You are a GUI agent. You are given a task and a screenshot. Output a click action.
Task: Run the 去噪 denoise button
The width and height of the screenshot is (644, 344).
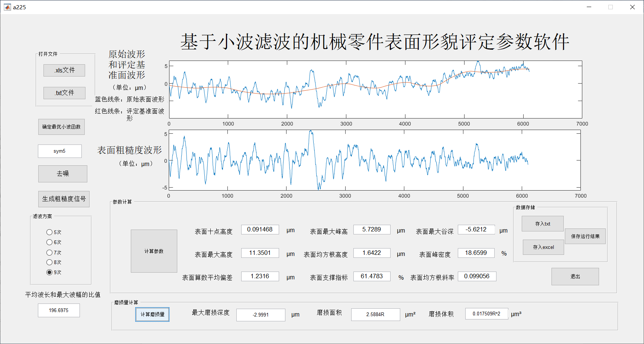[x=62, y=174]
